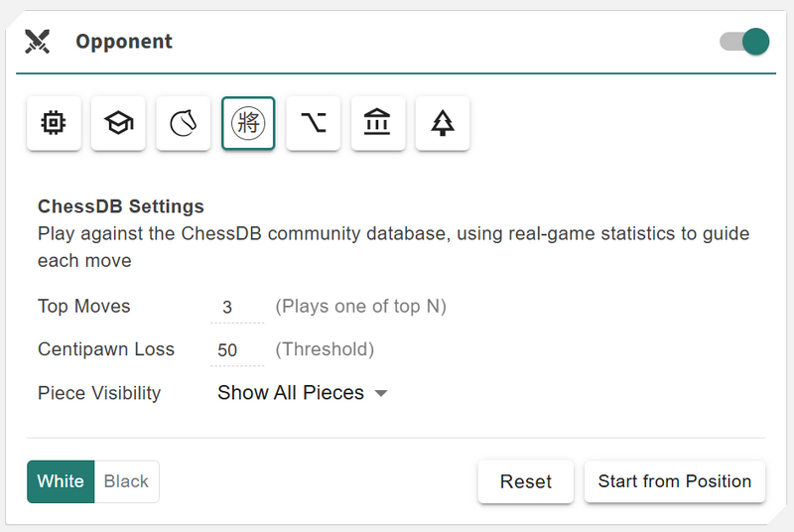Select the ChessDB Chinese character icon
Screen dimensions: 794x532
point(248,123)
